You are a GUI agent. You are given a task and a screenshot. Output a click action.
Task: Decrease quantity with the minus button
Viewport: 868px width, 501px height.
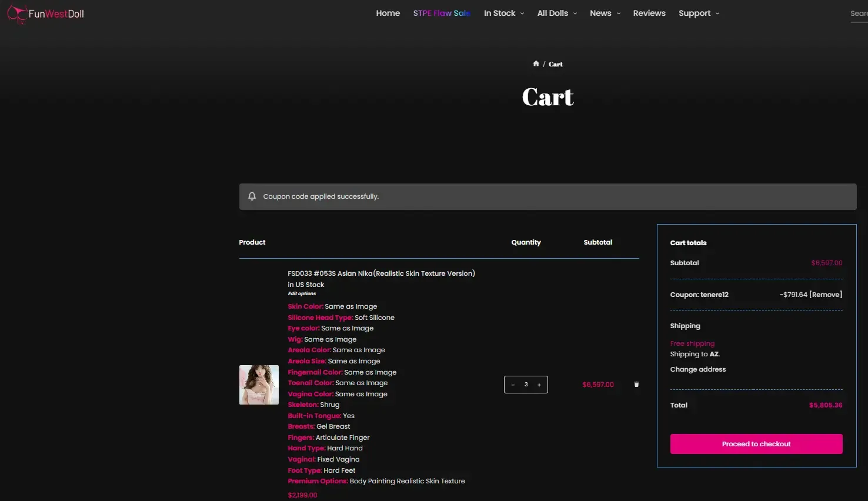[x=513, y=385]
